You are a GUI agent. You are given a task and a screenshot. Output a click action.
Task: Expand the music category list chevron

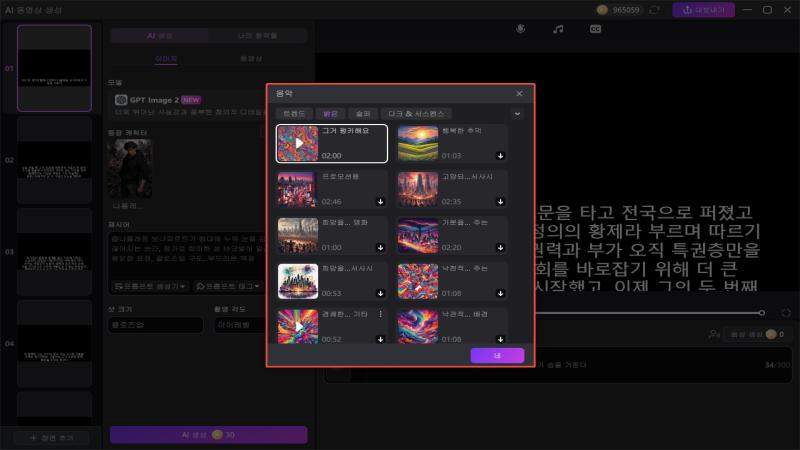click(x=517, y=114)
